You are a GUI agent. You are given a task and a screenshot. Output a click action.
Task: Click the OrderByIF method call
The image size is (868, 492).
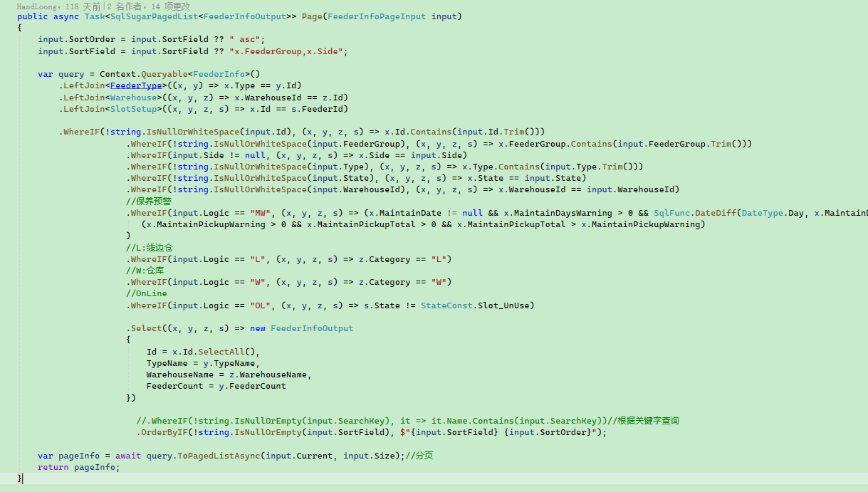pos(165,432)
